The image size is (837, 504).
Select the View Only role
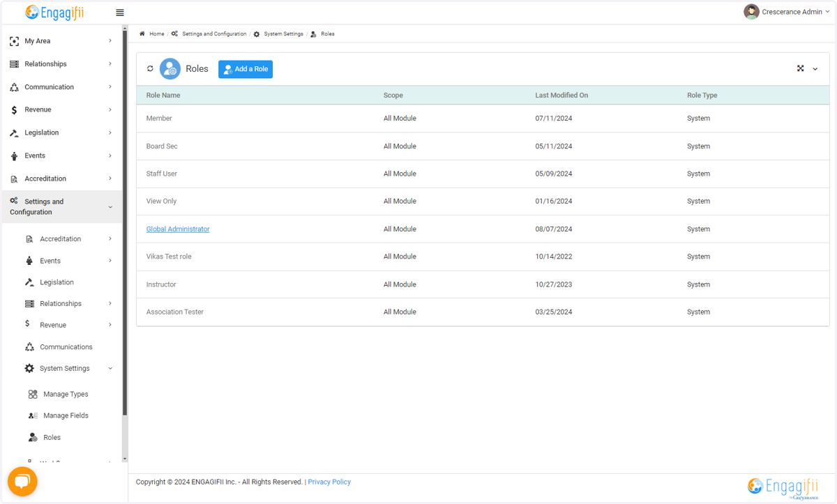click(x=483, y=201)
